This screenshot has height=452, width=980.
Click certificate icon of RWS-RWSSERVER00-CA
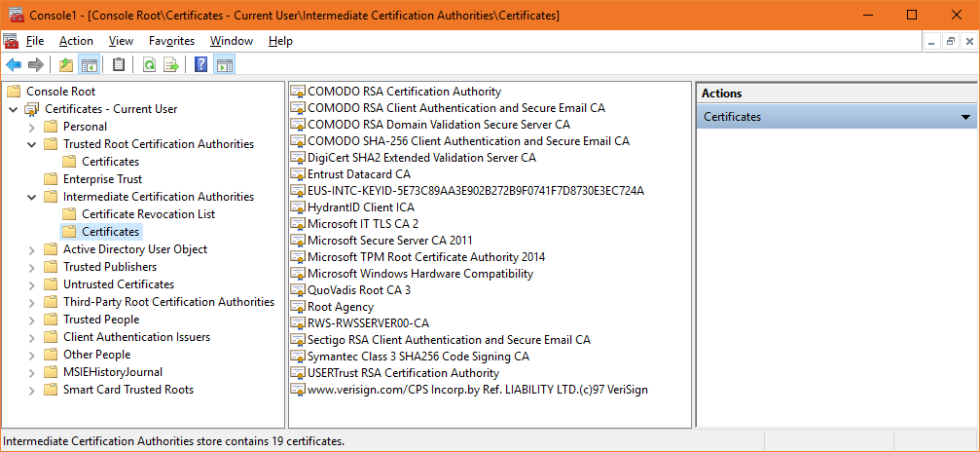[298, 323]
